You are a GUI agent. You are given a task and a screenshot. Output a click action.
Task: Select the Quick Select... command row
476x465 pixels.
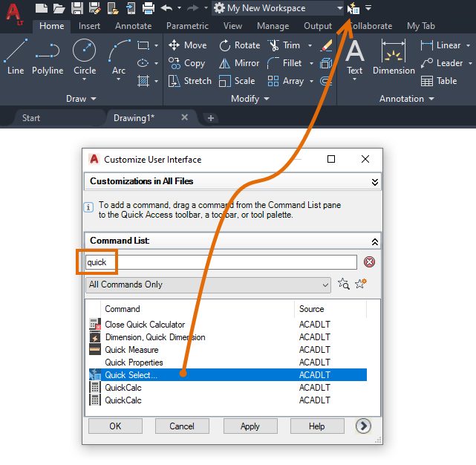(x=228, y=375)
